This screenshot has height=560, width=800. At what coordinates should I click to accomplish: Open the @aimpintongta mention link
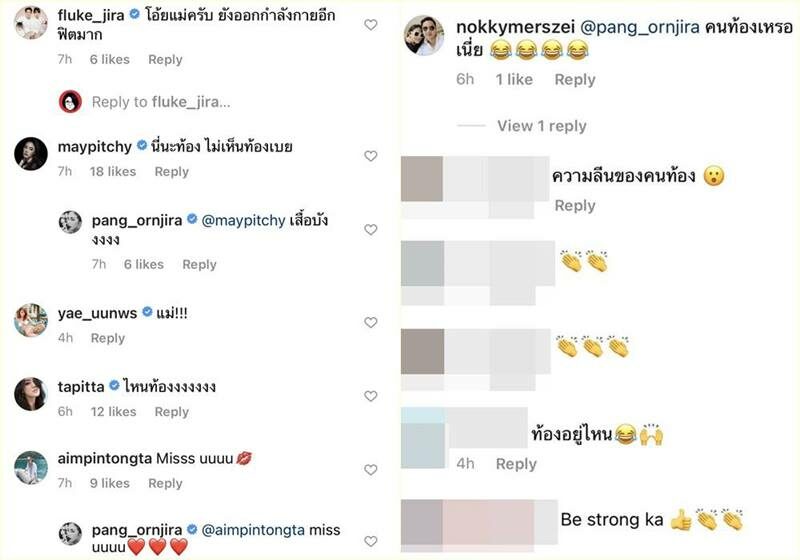click(253, 530)
